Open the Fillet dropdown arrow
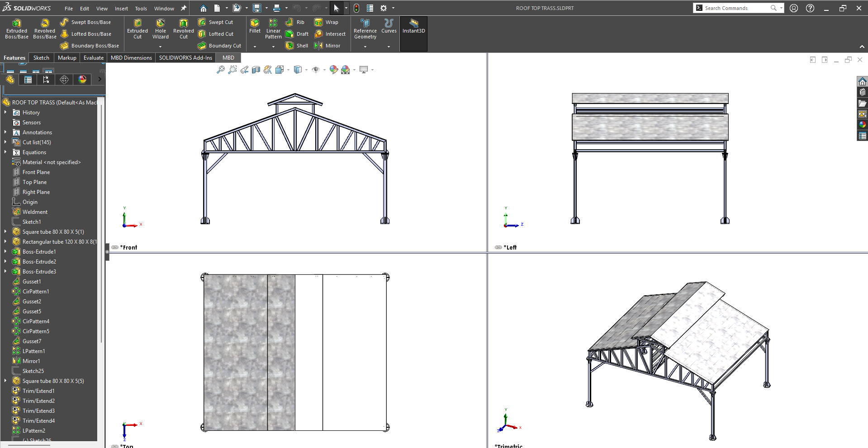 255,46
